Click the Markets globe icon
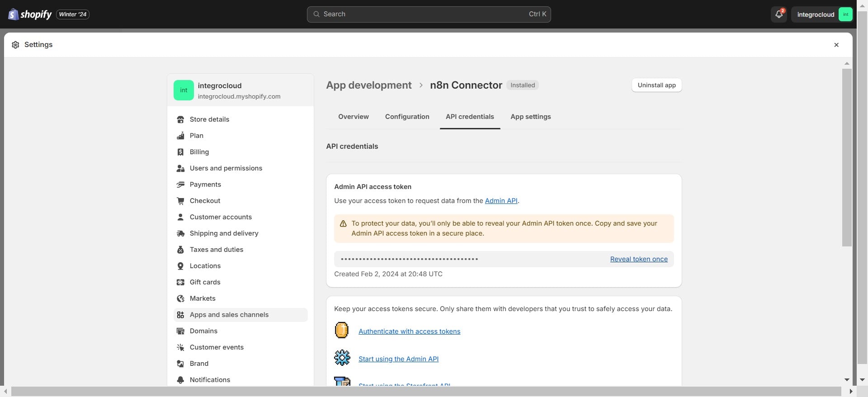Viewport: 868px width, 397px height. (x=180, y=298)
